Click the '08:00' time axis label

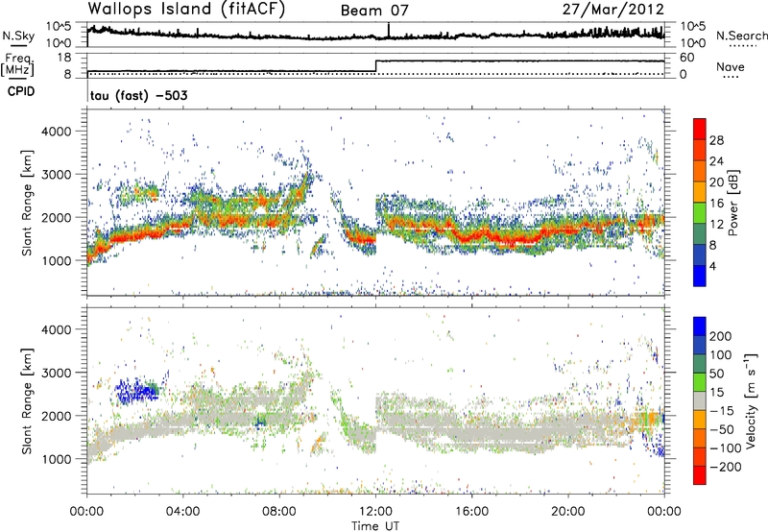point(279,512)
